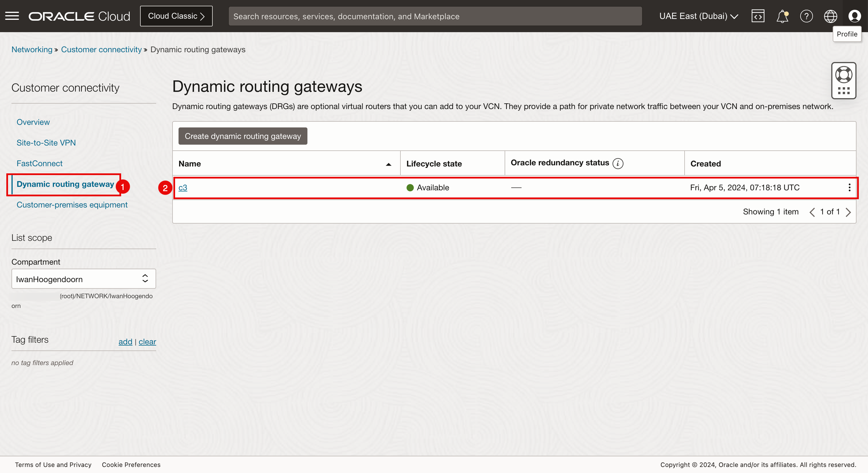
Task: Sort table by Name column arrow
Action: [x=388, y=164]
